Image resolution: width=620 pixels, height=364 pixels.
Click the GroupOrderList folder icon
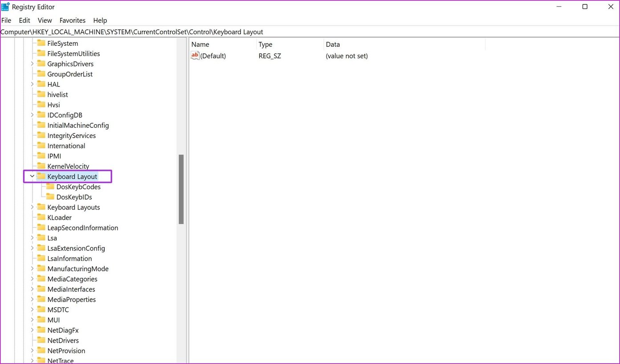click(41, 74)
